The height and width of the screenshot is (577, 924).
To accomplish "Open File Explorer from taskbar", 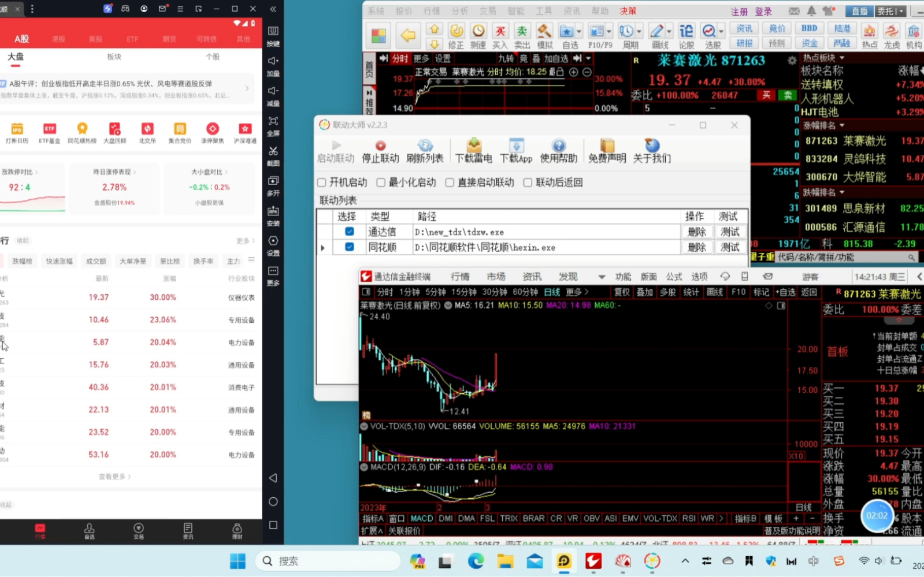I will point(506,561).
